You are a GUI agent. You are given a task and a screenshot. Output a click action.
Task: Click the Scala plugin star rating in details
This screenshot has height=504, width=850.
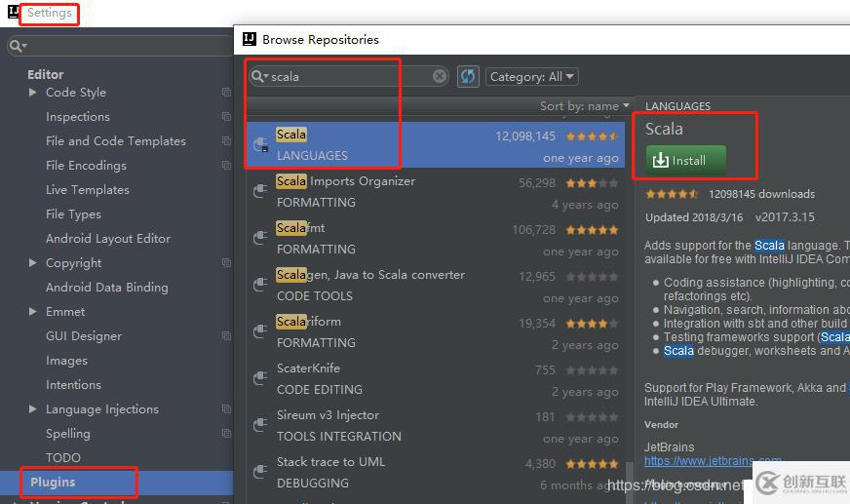[x=672, y=193]
